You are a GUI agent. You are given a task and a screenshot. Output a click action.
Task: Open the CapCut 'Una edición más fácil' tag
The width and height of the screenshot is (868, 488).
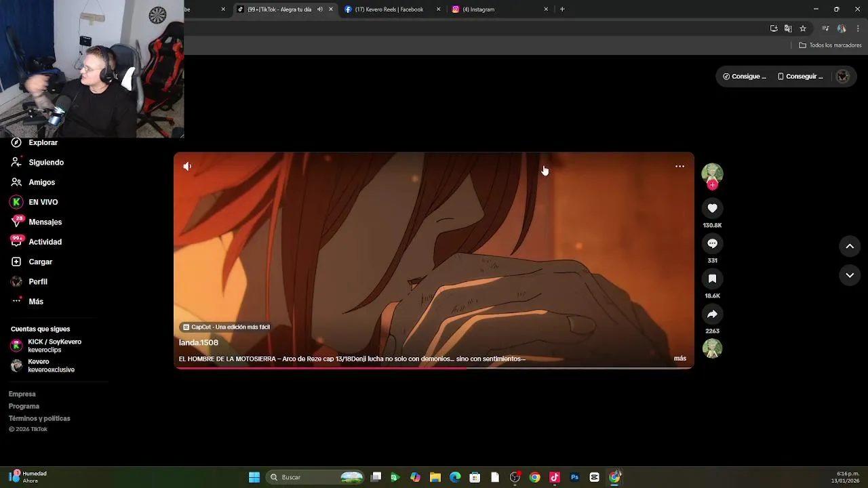(226, 327)
